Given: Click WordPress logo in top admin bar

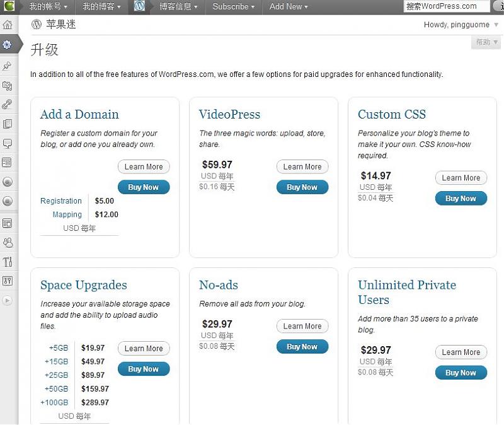Looking at the screenshot, I should point(139,6).
